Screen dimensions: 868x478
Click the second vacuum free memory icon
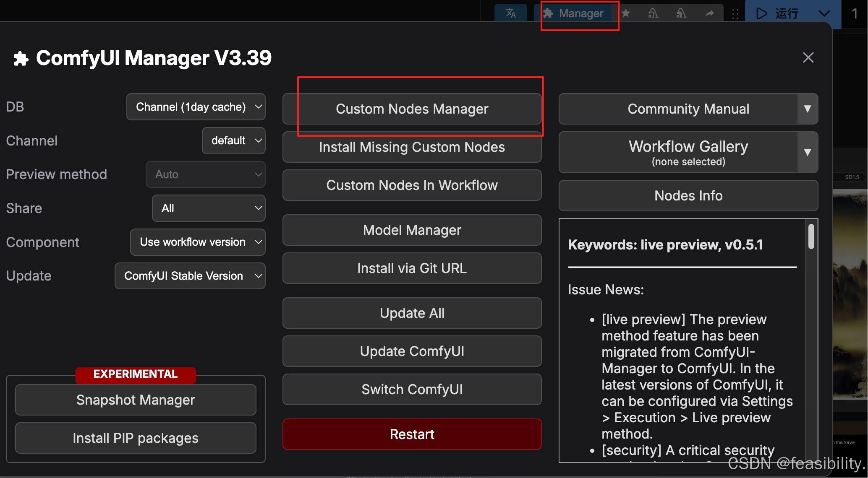681,13
